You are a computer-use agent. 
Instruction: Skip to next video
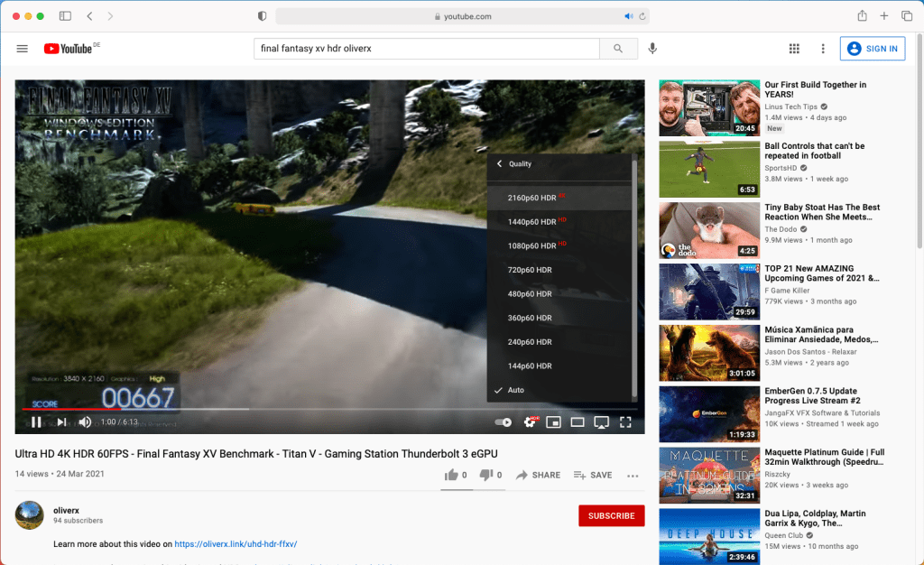pyautogui.click(x=61, y=421)
